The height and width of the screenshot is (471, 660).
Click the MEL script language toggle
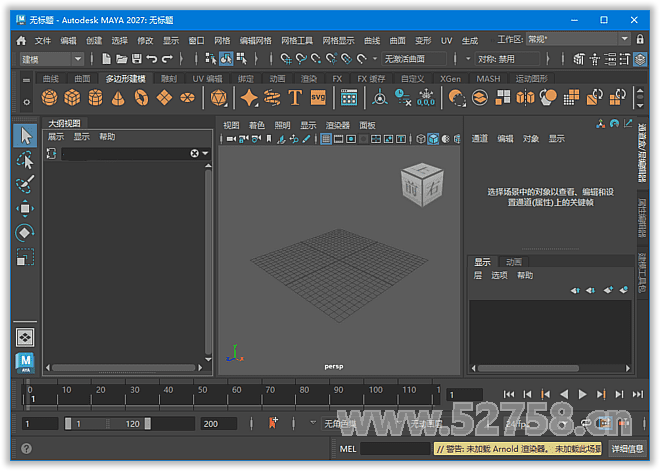tap(348, 449)
